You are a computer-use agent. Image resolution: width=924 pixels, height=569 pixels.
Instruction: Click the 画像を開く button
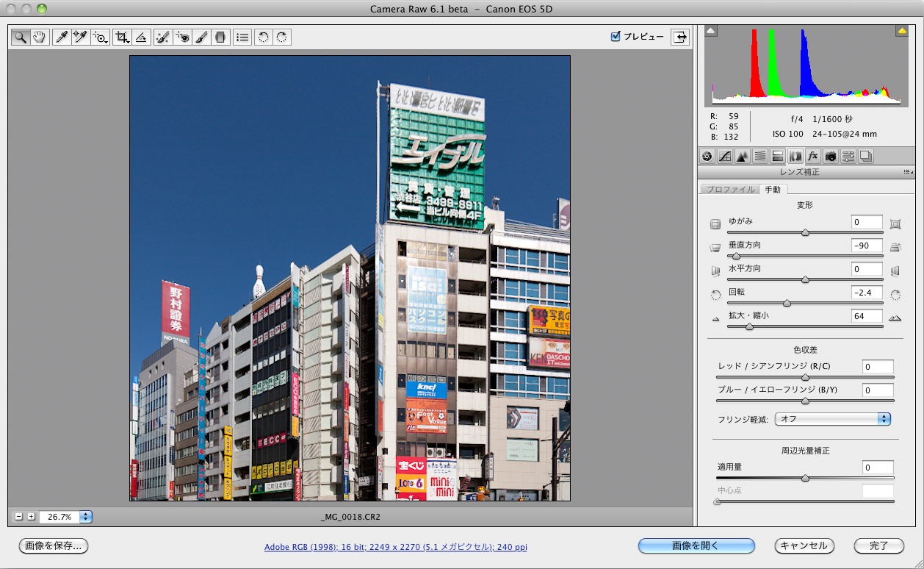[696, 545]
